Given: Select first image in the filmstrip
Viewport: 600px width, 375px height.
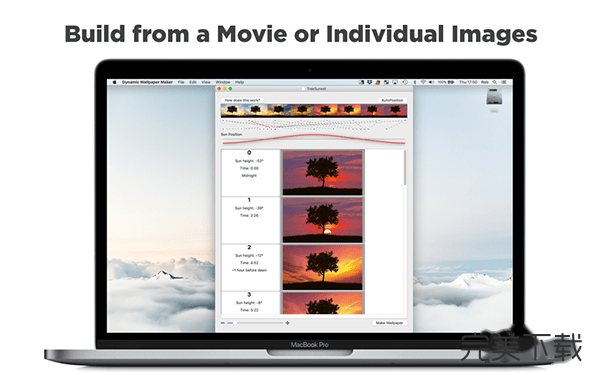Looking at the screenshot, I should coord(232,110).
